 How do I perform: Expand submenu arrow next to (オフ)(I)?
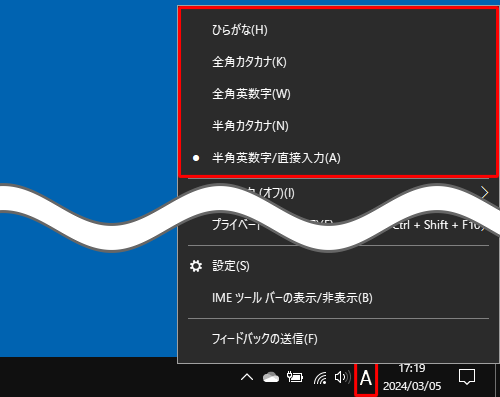485,192
